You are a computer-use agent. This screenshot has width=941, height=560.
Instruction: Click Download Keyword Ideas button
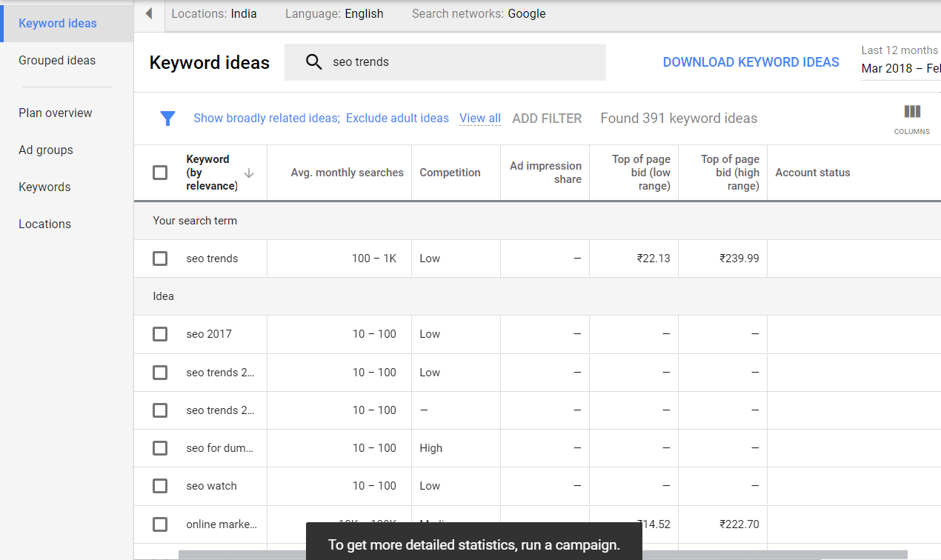pos(751,62)
